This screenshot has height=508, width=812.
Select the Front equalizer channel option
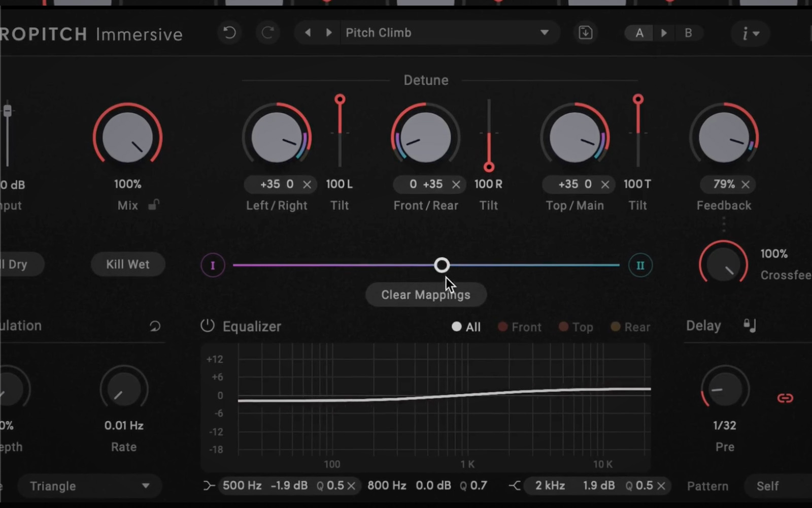[520, 327]
